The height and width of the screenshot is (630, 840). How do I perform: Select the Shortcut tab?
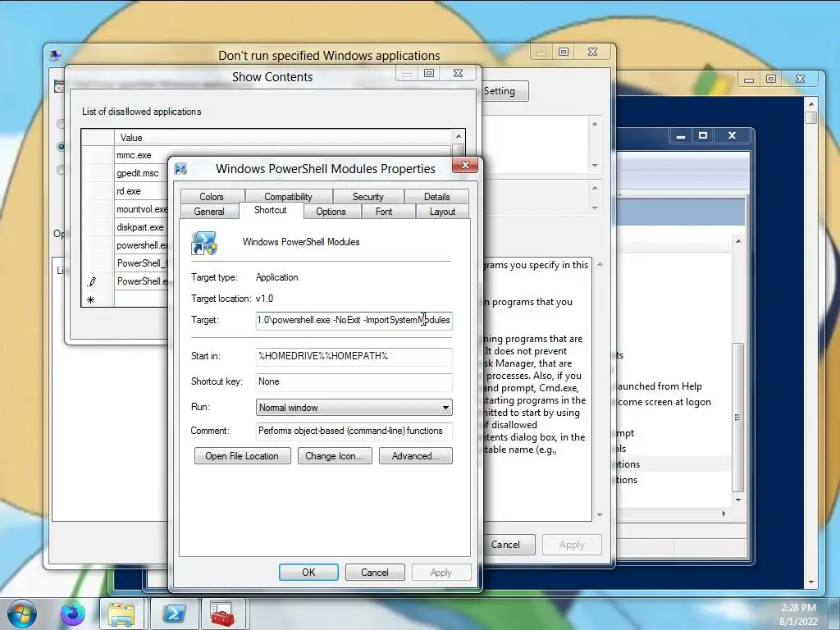click(x=271, y=210)
